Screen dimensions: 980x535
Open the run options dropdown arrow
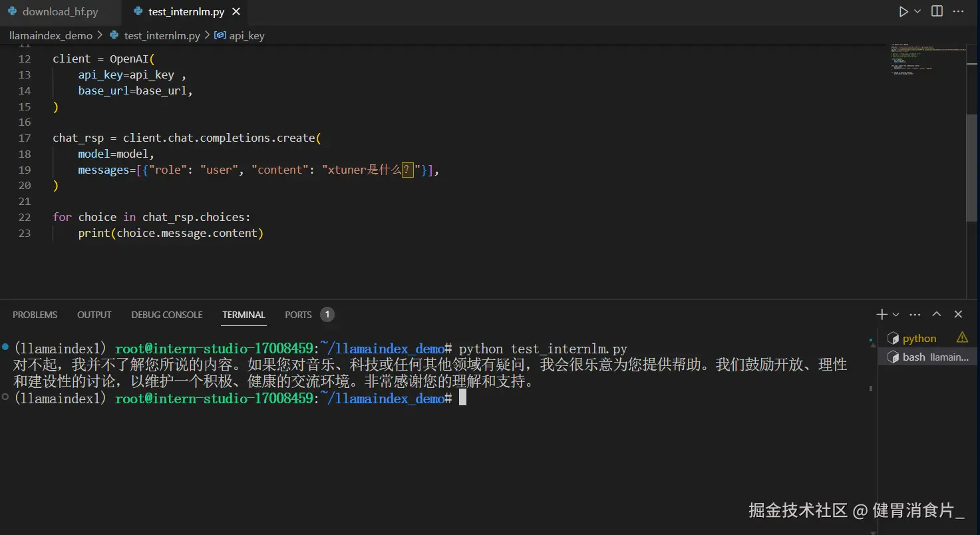[917, 11]
